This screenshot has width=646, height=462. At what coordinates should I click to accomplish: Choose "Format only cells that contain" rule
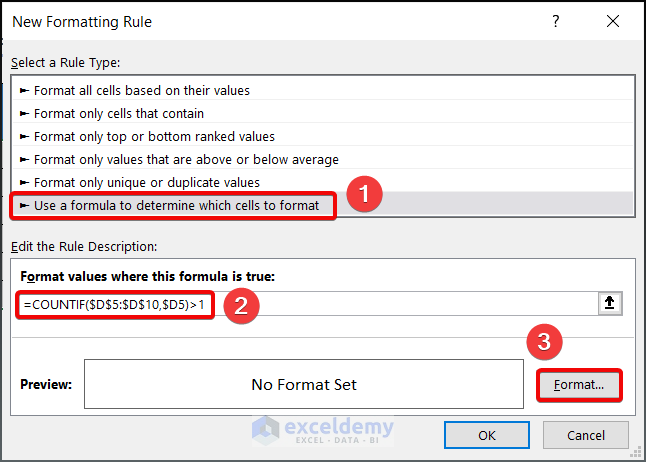[x=118, y=113]
